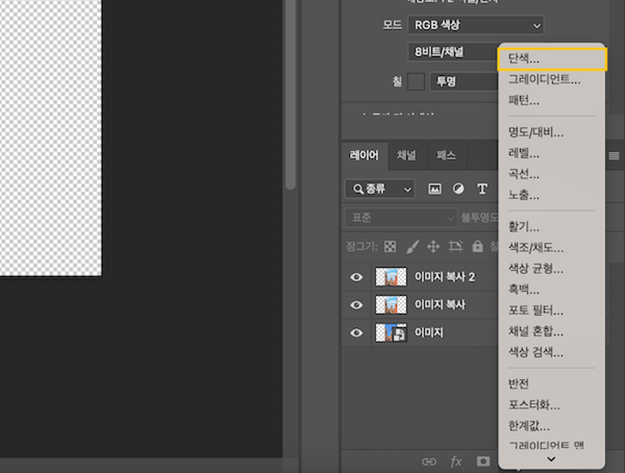Switch to the 패스 tab
This screenshot has width=625, height=473.
click(446, 155)
